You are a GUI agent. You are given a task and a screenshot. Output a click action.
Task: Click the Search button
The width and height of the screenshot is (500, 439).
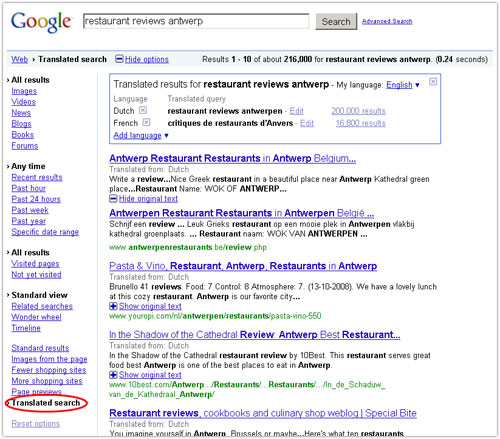(336, 22)
